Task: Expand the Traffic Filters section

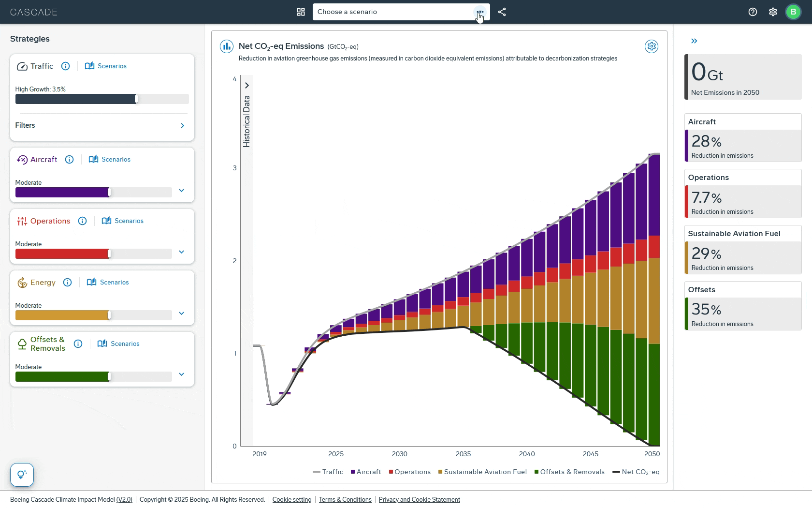Action: click(182, 126)
